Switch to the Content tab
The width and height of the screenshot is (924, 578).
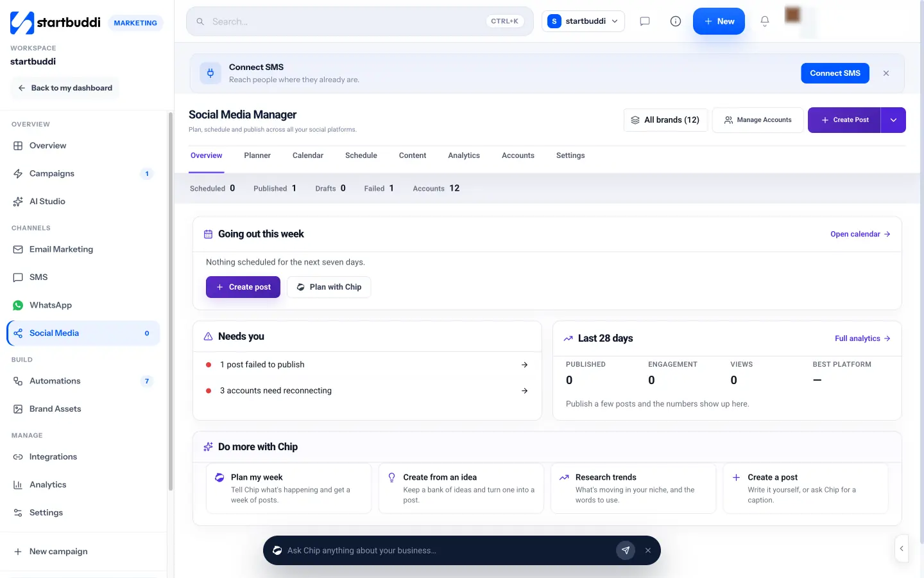coord(413,155)
